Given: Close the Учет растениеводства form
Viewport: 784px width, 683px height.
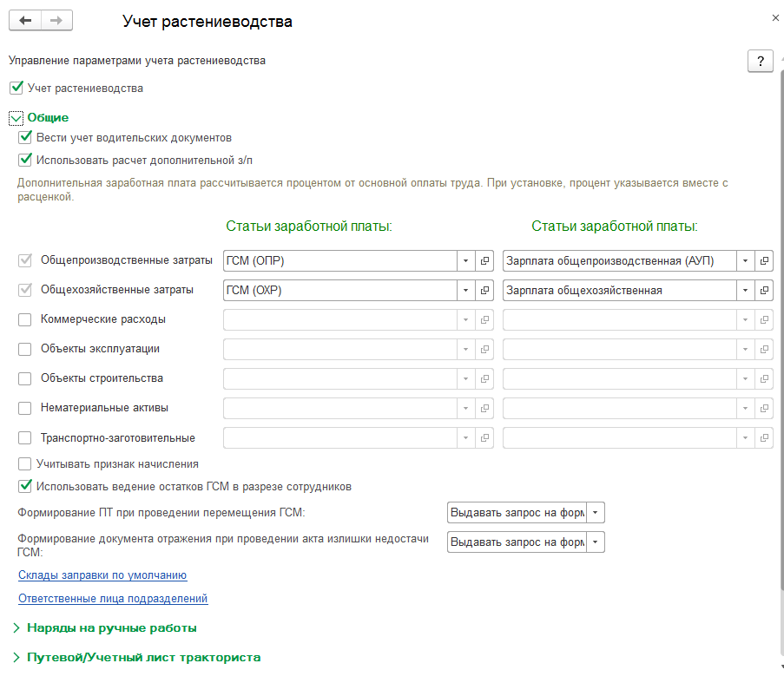Looking at the screenshot, I should pos(775,18).
